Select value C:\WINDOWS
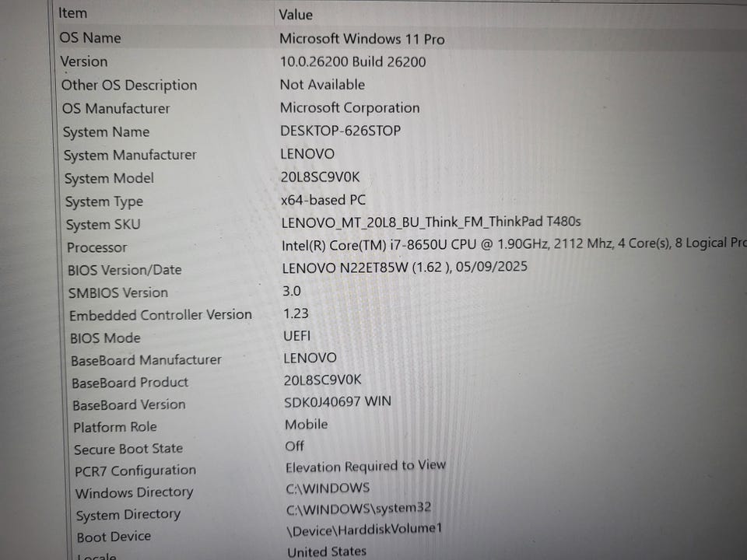Screen dimensions: 747x560 (328, 488)
